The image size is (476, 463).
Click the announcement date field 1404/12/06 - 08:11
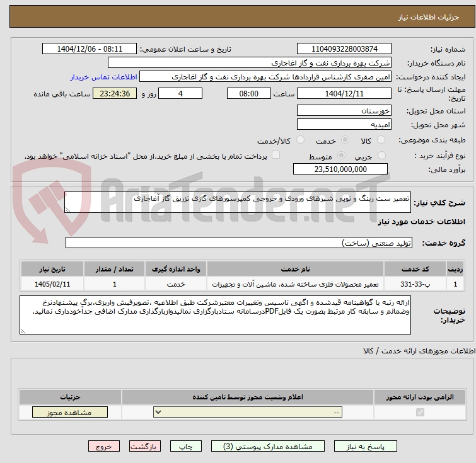(x=90, y=49)
